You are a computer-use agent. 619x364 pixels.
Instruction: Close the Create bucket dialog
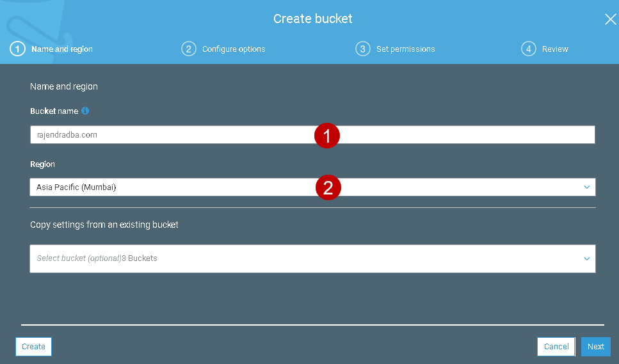coord(610,19)
